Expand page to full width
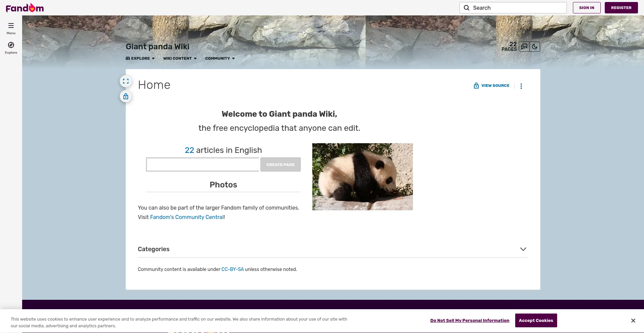The width and height of the screenshot is (644, 333). [126, 81]
